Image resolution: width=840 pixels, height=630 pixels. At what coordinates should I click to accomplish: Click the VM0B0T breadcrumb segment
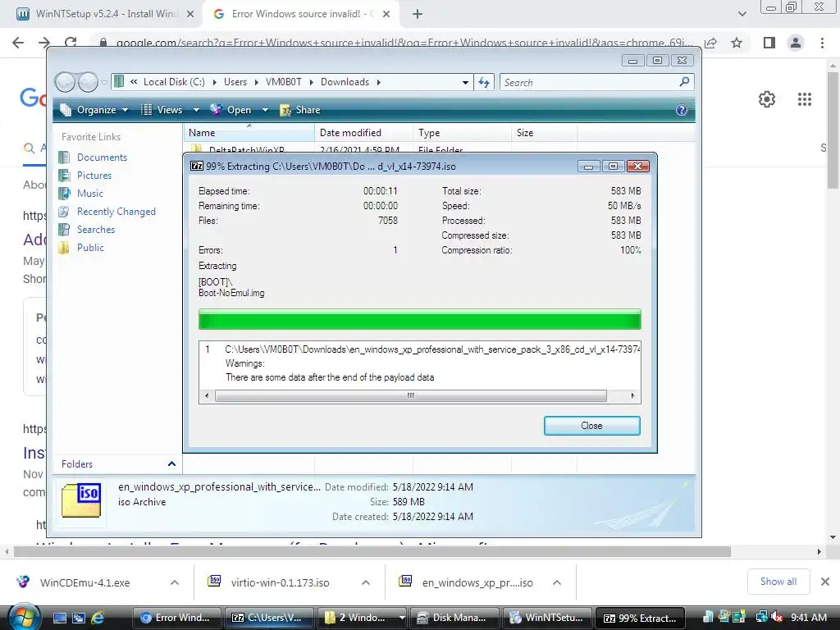pyautogui.click(x=283, y=82)
